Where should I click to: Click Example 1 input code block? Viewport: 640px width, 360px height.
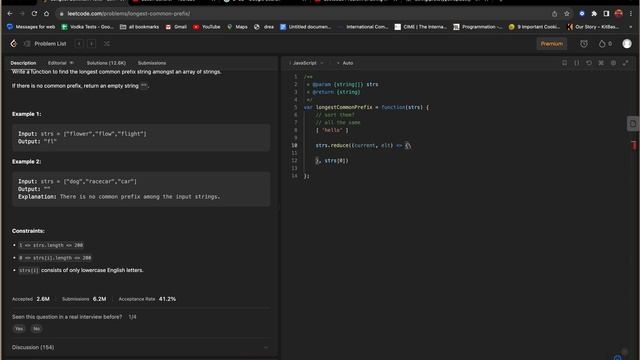point(141,138)
